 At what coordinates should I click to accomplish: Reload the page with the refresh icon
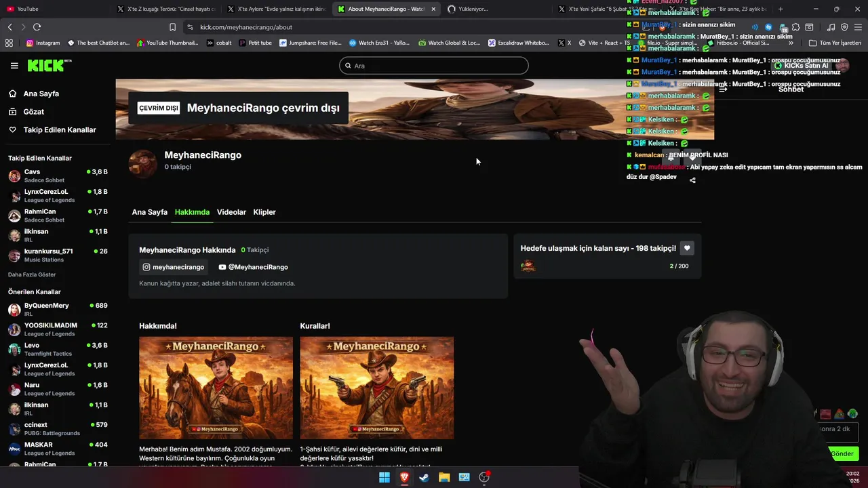(37, 27)
